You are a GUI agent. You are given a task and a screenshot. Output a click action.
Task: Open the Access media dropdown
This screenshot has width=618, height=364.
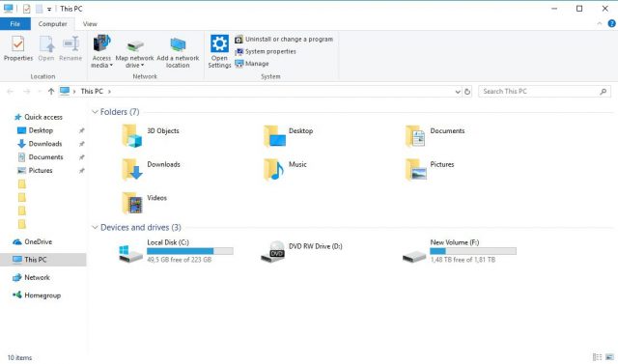coord(101,51)
